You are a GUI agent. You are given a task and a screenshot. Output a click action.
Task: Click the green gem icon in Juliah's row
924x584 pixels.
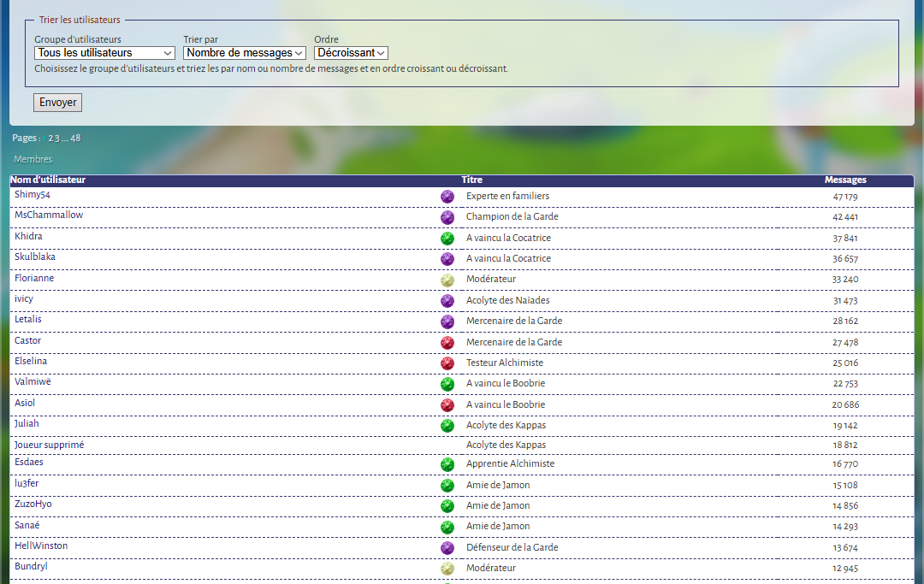click(x=447, y=426)
